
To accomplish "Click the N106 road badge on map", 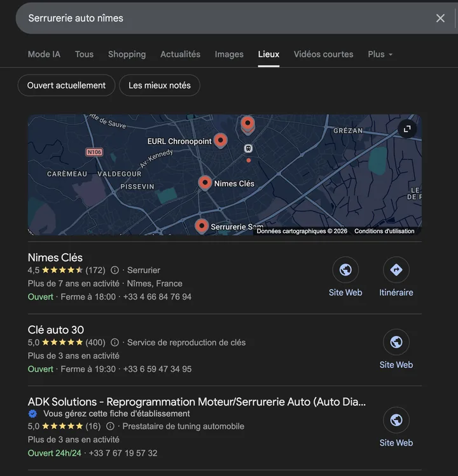I will [x=94, y=152].
